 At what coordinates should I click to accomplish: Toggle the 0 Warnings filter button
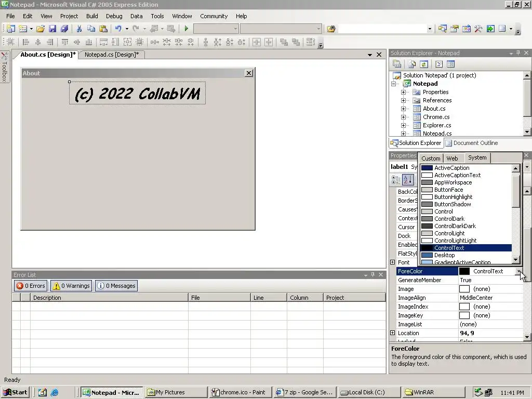tap(71, 286)
